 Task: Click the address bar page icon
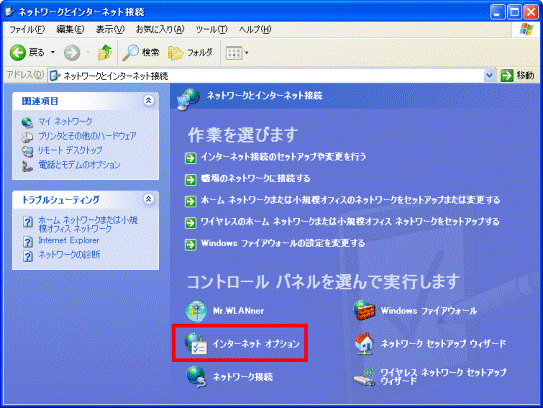[x=55, y=76]
